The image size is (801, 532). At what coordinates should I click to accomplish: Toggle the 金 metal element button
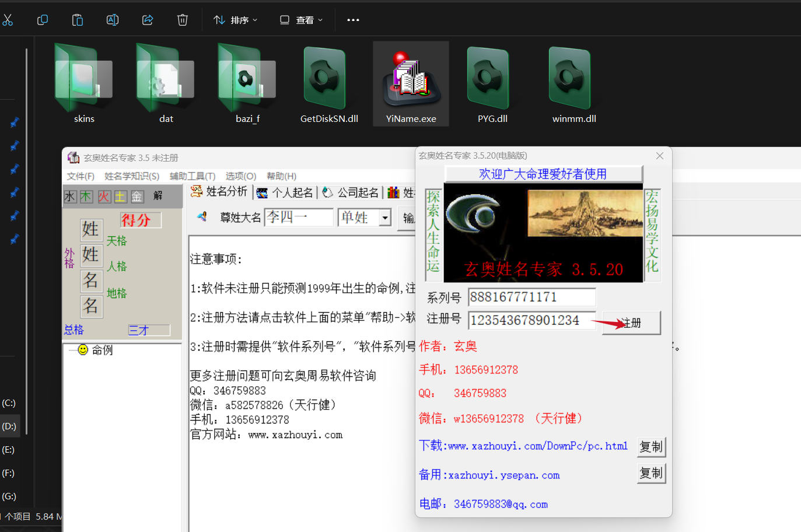[137, 197]
